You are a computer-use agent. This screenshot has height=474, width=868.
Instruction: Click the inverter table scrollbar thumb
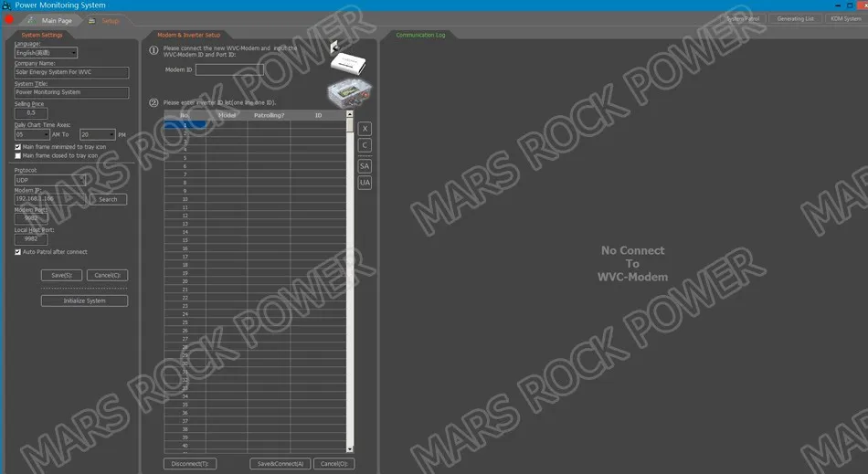pos(349,125)
